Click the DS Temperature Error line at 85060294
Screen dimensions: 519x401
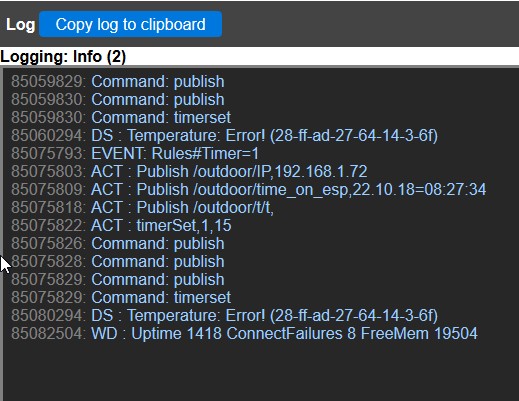tap(224, 135)
